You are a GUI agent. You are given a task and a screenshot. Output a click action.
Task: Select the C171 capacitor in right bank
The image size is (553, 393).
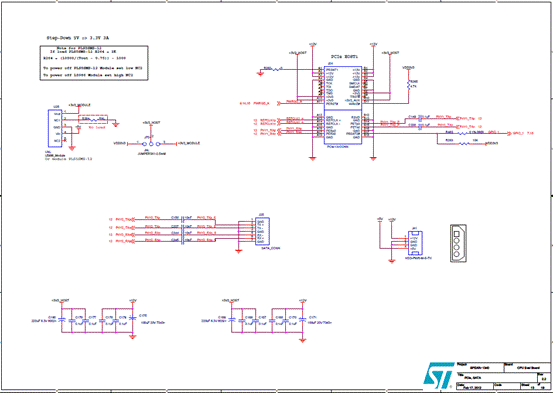302,319
